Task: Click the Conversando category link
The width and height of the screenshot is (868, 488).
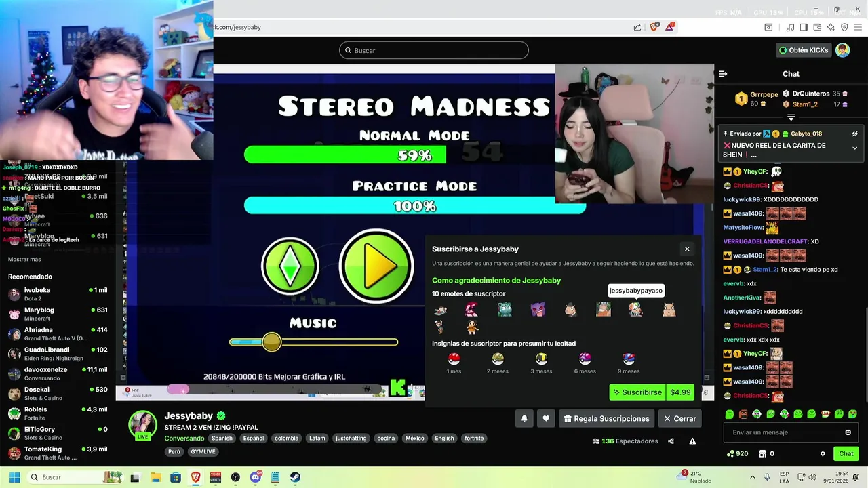Action: pyautogui.click(x=184, y=439)
